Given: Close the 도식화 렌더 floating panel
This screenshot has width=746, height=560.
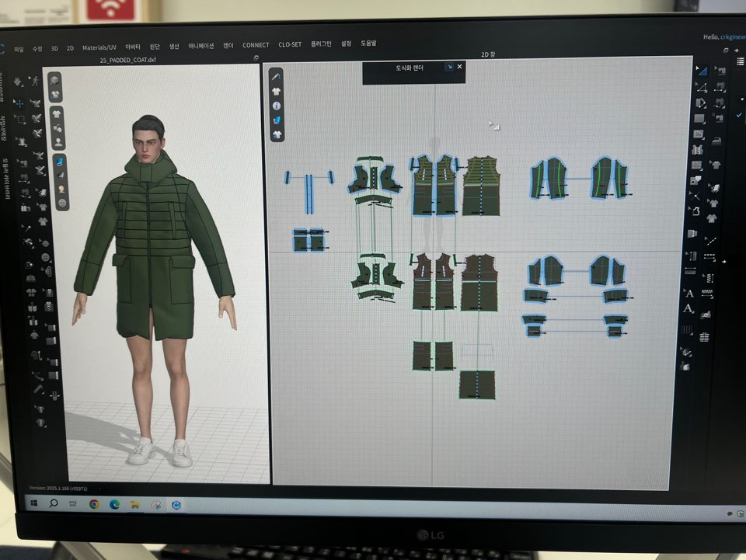Looking at the screenshot, I should pos(459,68).
